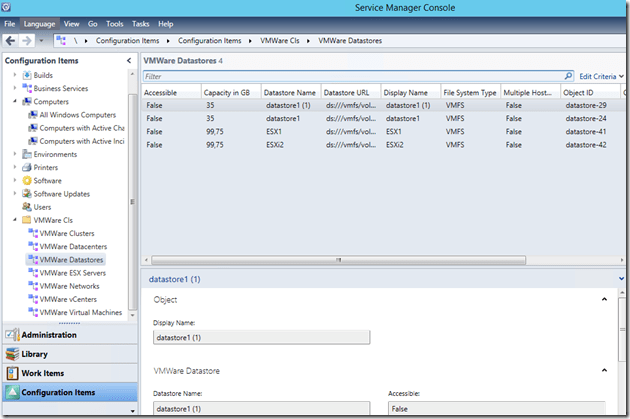630x419 pixels.
Task: Click the Work Items workspace icon
Action: point(11,374)
